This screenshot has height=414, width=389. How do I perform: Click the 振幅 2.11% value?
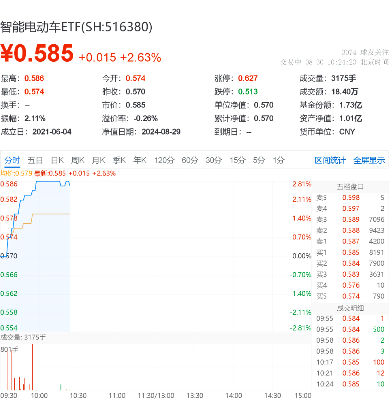[35, 118]
